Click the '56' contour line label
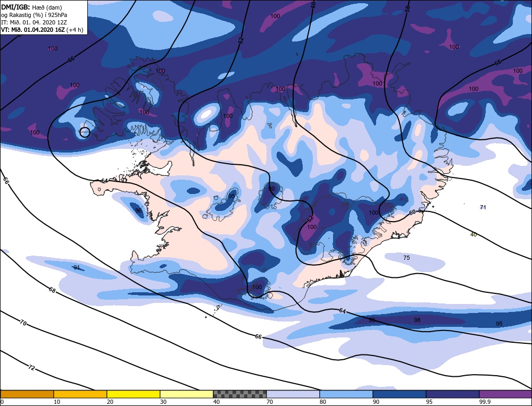Viewport: 532px width, 406px height. [x=498, y=63]
